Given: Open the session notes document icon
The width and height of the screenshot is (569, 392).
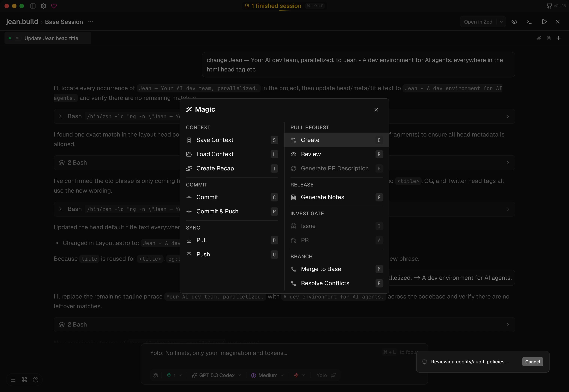Looking at the screenshot, I should pos(549,38).
